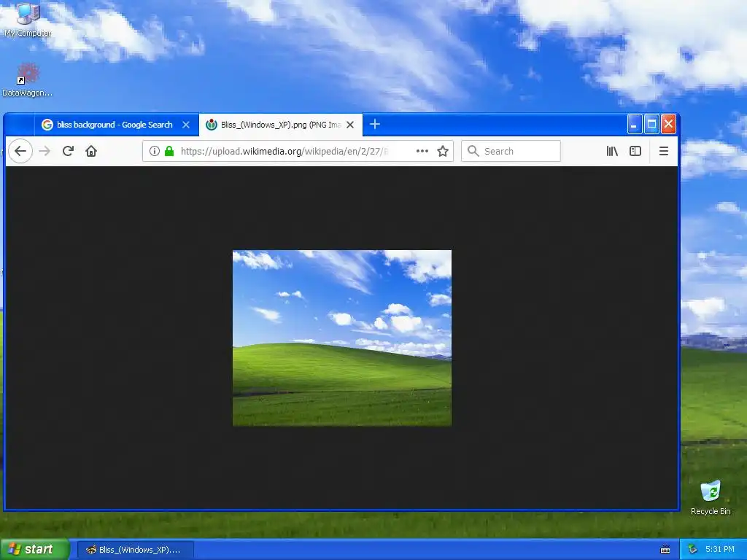747x560 pixels.
Task: Click the URL address bar text
Action: pyautogui.click(x=285, y=152)
